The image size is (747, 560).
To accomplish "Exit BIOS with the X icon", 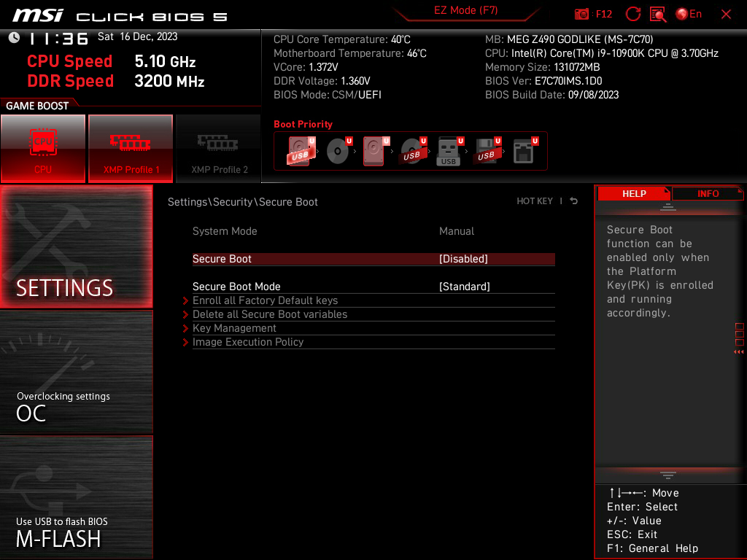I will click(x=726, y=15).
